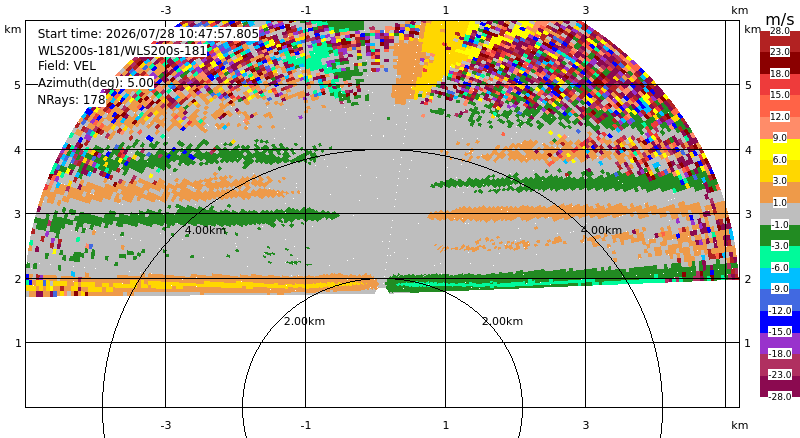Screen dimensions: 800x438
Task: Select the WLS200s-181/WLS200s-181 instrument label
Action: tap(122, 51)
